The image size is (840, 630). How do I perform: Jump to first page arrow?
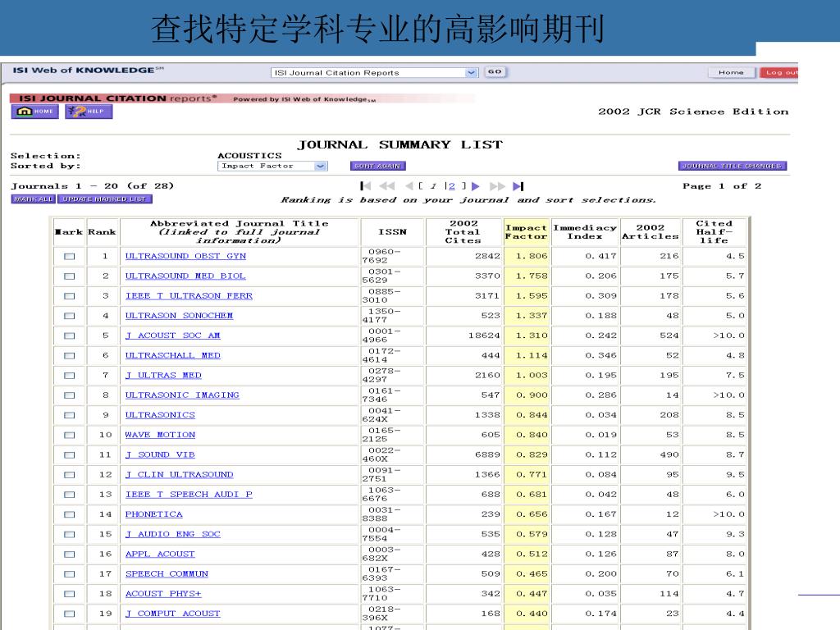[x=366, y=186]
